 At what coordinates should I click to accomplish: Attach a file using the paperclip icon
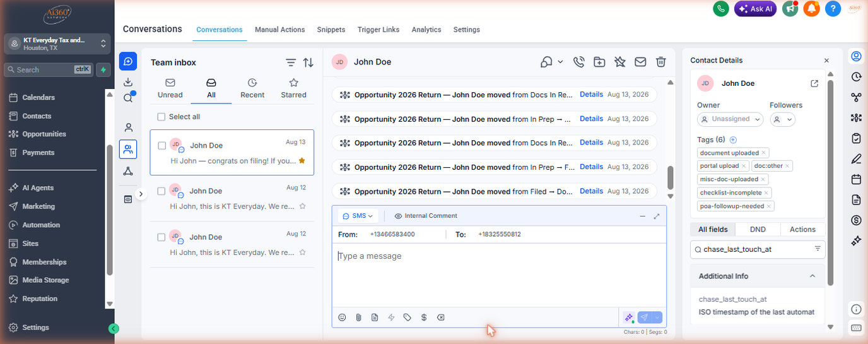(358, 317)
